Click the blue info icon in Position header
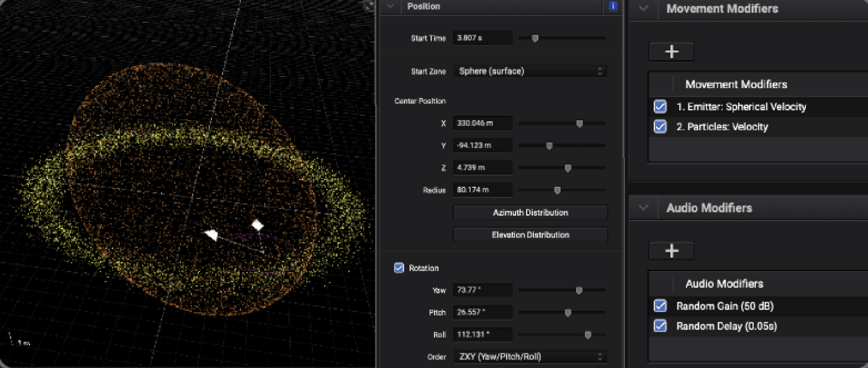 click(x=613, y=7)
